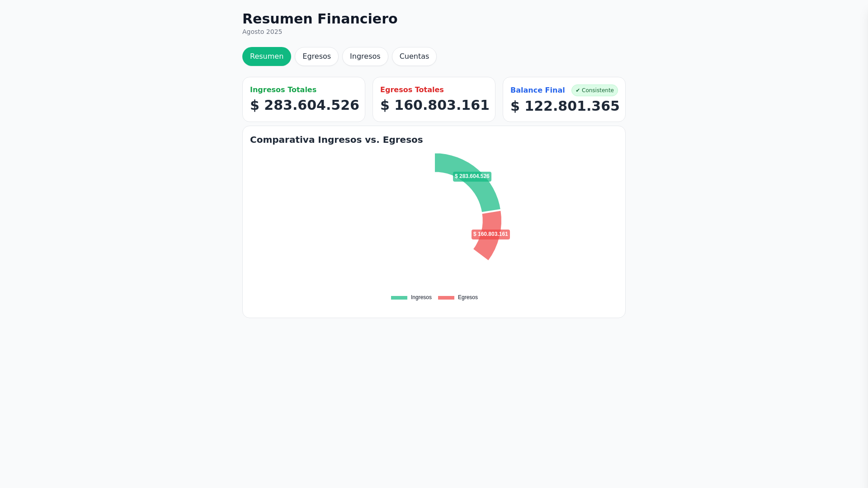Toggle the Egresos legend item

point(458,297)
